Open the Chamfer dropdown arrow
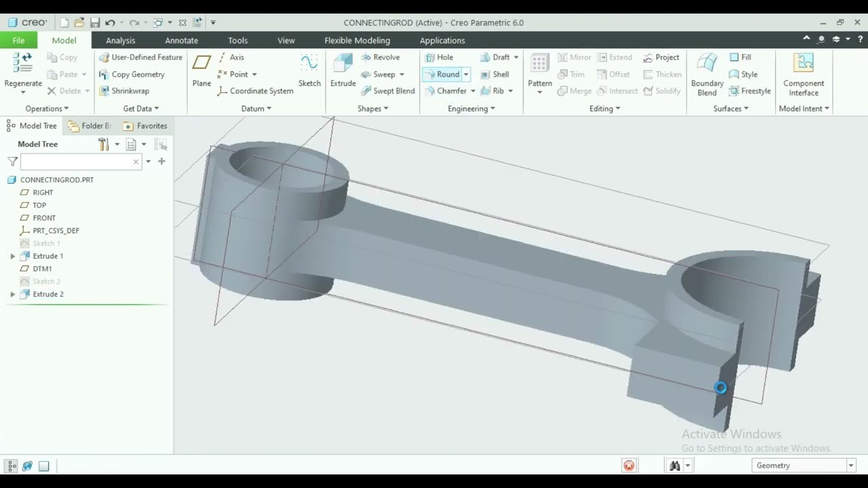Viewport: 868px width, 488px height. [x=473, y=91]
